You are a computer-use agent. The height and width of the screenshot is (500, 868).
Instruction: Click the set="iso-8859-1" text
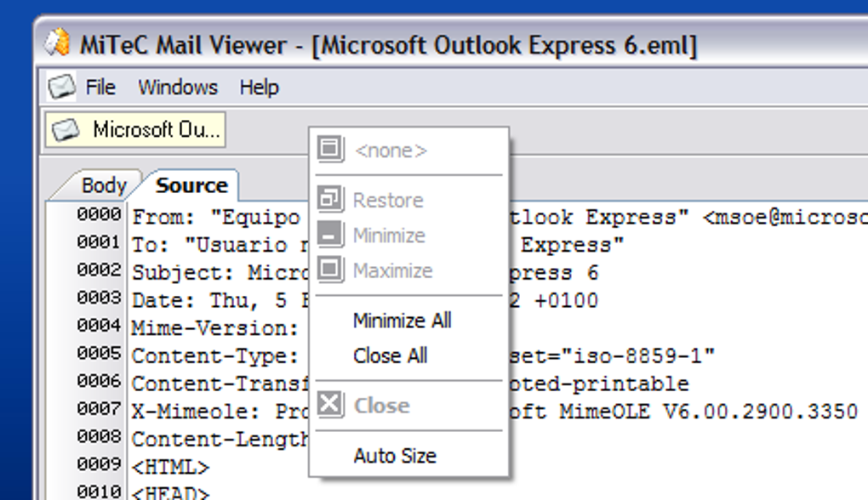coord(612,355)
